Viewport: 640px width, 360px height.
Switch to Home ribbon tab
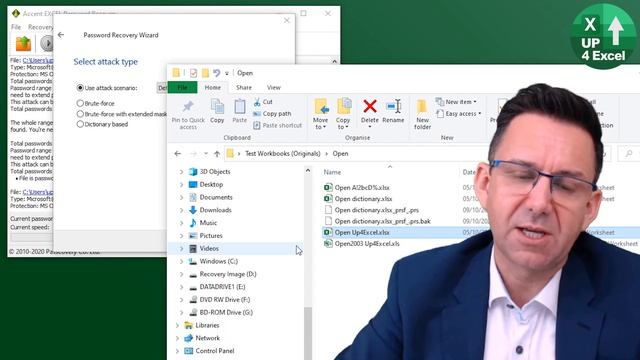(x=212, y=87)
